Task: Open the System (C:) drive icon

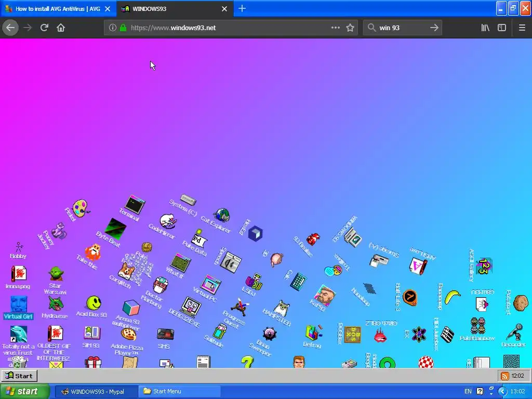Action: [x=188, y=199]
